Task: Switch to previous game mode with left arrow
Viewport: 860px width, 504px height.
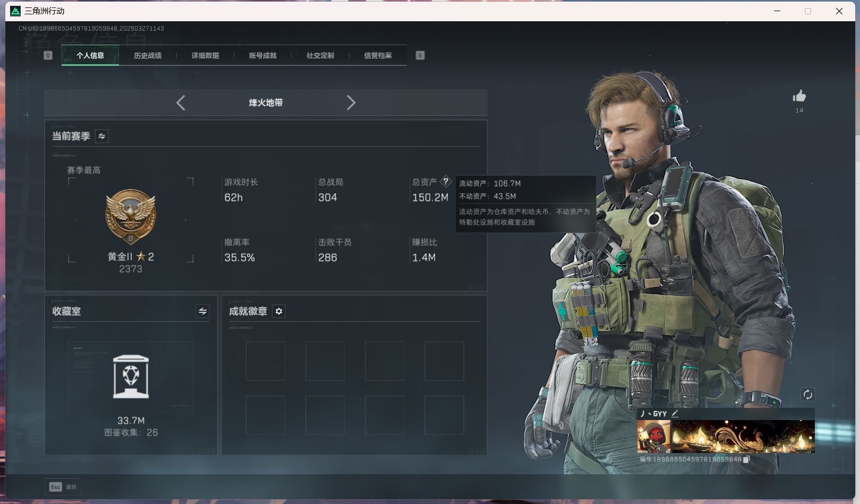Action: pos(181,102)
